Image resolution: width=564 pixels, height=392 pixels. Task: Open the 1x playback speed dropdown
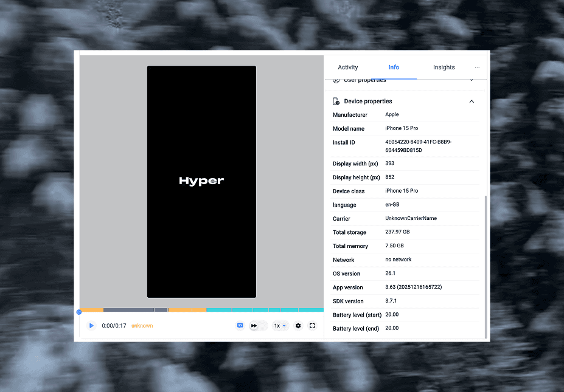280,326
